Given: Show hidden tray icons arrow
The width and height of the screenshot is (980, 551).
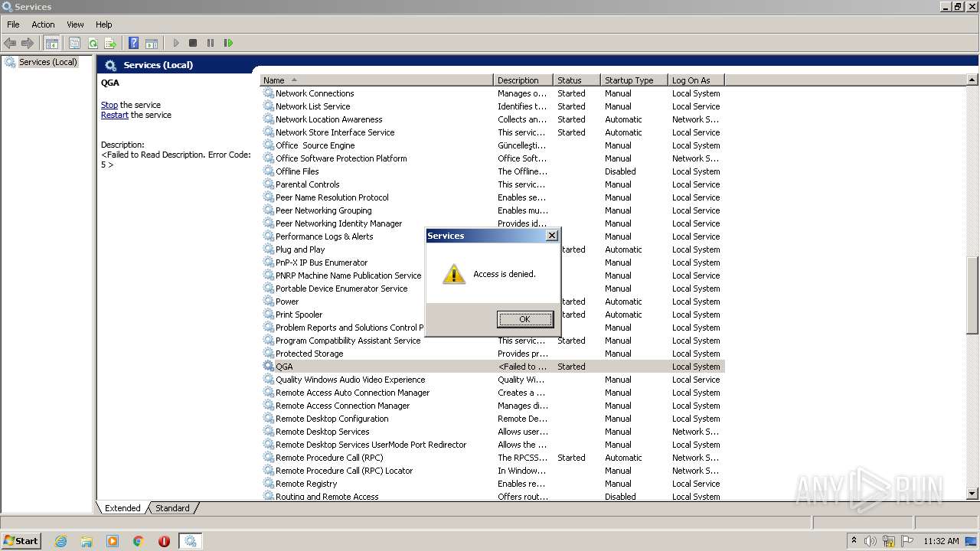Looking at the screenshot, I should 854,540.
